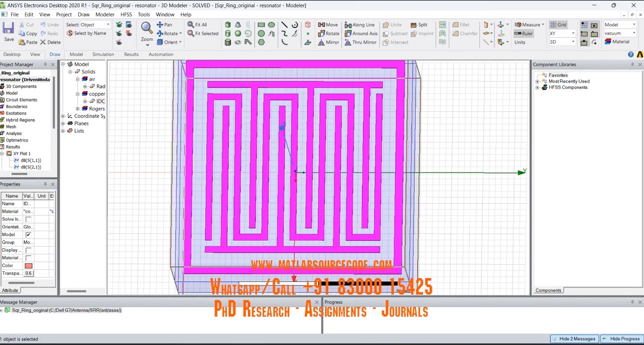The height and width of the screenshot is (345, 644).
Task: Toggle the Grid display button
Action: pyautogui.click(x=558, y=25)
